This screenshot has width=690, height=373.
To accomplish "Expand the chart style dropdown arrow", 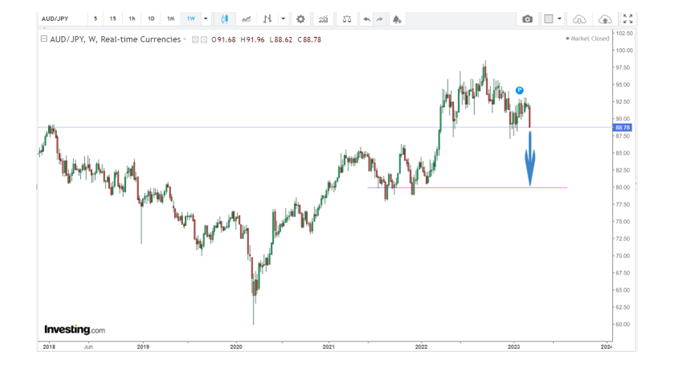I will 283,19.
